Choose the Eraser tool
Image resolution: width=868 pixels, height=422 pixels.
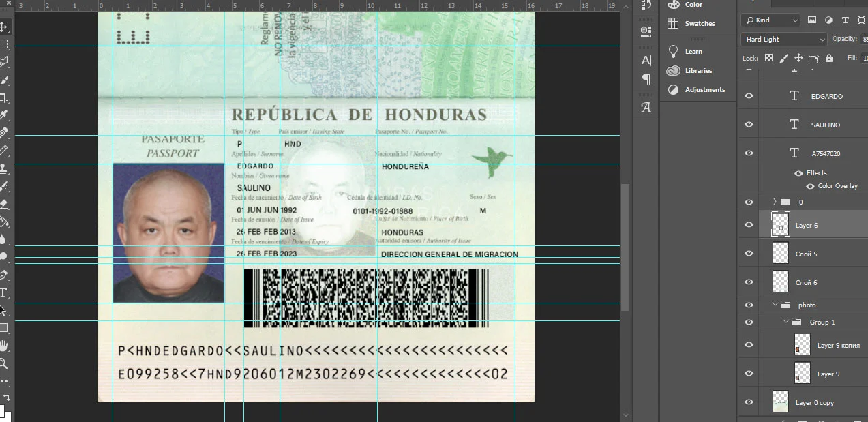click(x=3, y=203)
